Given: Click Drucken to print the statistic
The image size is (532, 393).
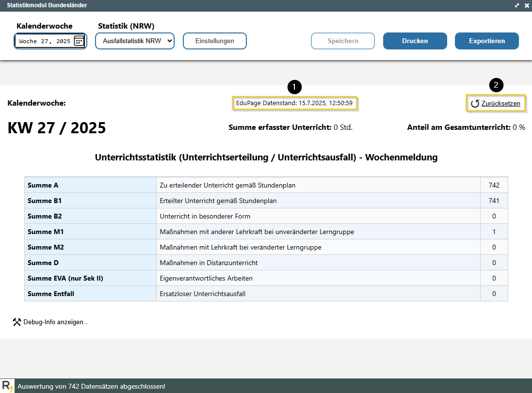Looking at the screenshot, I should [415, 41].
